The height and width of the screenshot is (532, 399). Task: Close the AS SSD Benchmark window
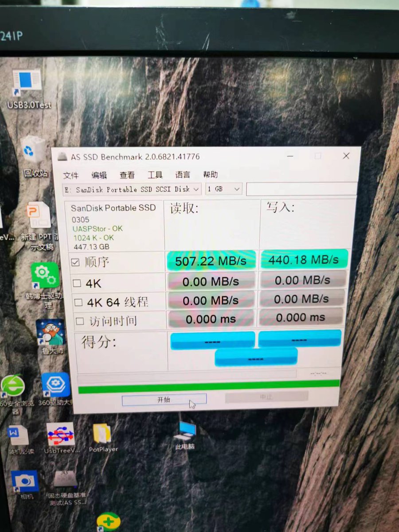click(346, 156)
